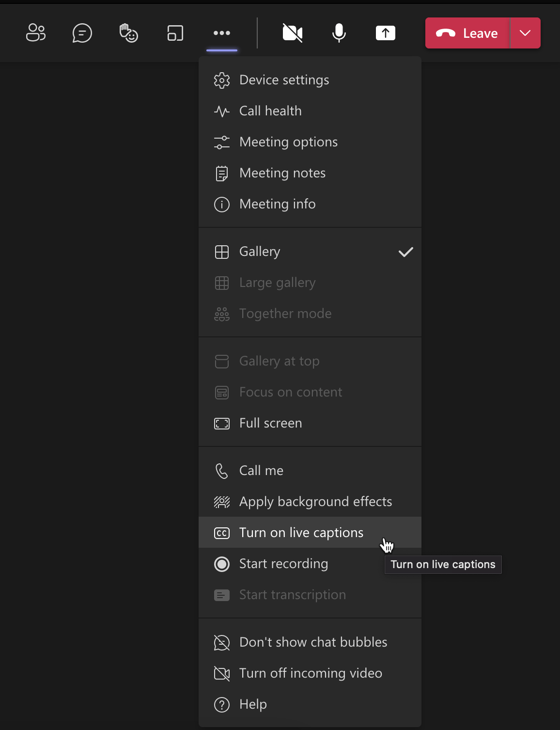
Task: Open Meeting options
Action: (x=288, y=142)
